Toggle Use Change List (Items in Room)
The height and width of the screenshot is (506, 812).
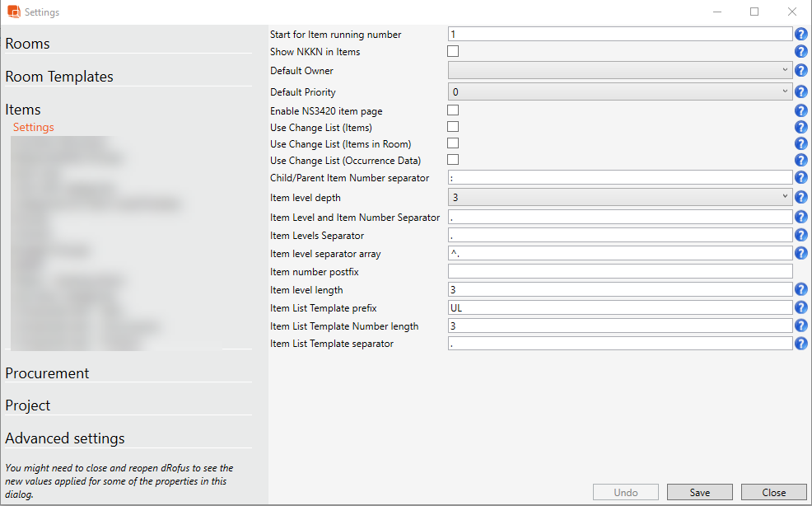pyautogui.click(x=453, y=143)
